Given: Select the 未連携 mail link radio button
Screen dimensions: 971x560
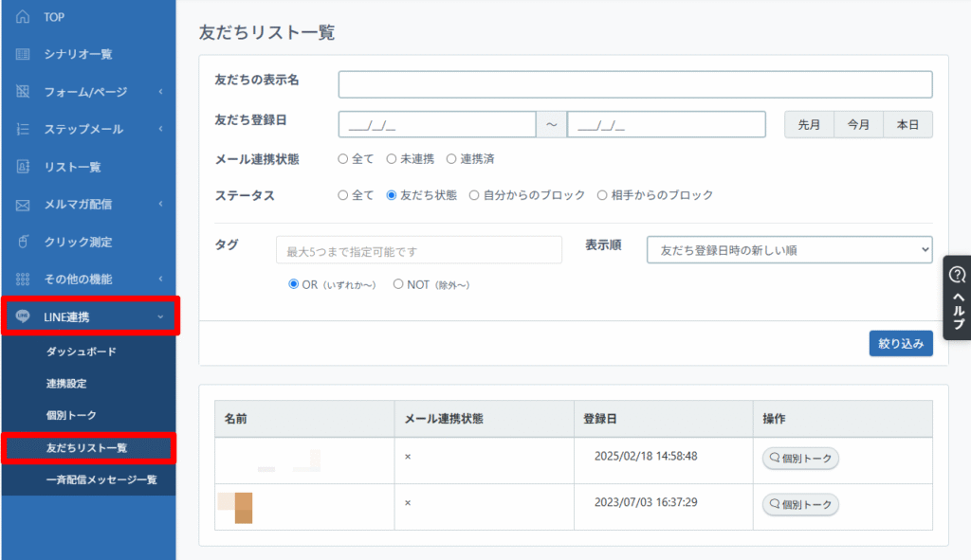Looking at the screenshot, I should [x=392, y=159].
